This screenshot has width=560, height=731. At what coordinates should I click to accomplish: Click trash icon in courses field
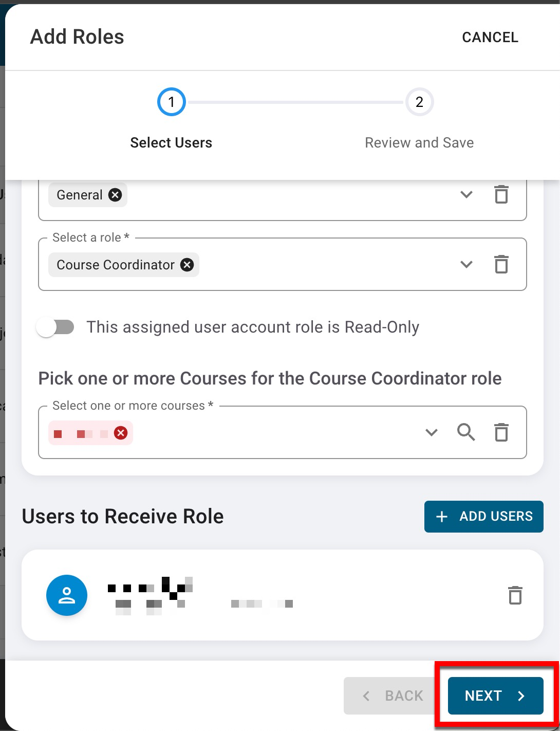tap(501, 432)
